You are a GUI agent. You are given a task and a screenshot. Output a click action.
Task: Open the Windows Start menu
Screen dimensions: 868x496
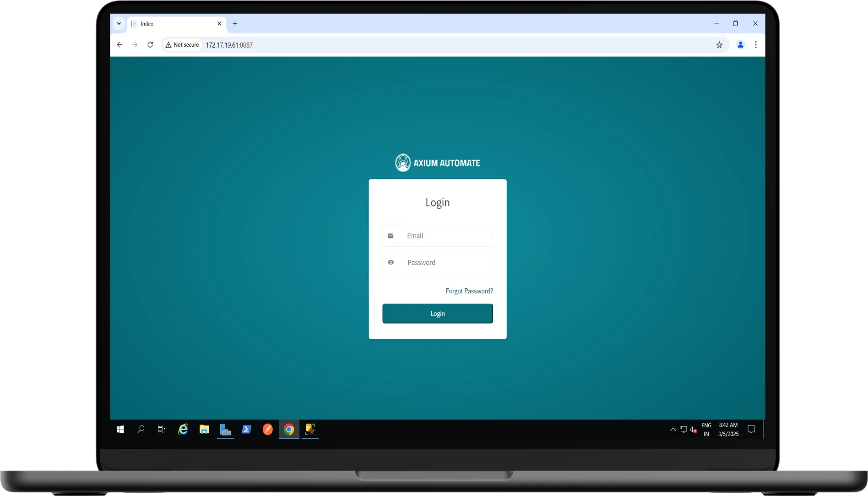pyautogui.click(x=120, y=430)
